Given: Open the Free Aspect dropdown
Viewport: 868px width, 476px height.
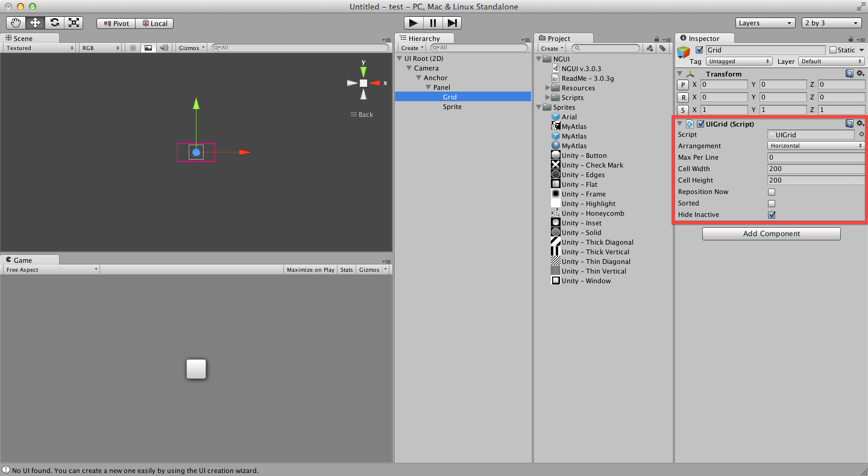Looking at the screenshot, I should (x=51, y=269).
